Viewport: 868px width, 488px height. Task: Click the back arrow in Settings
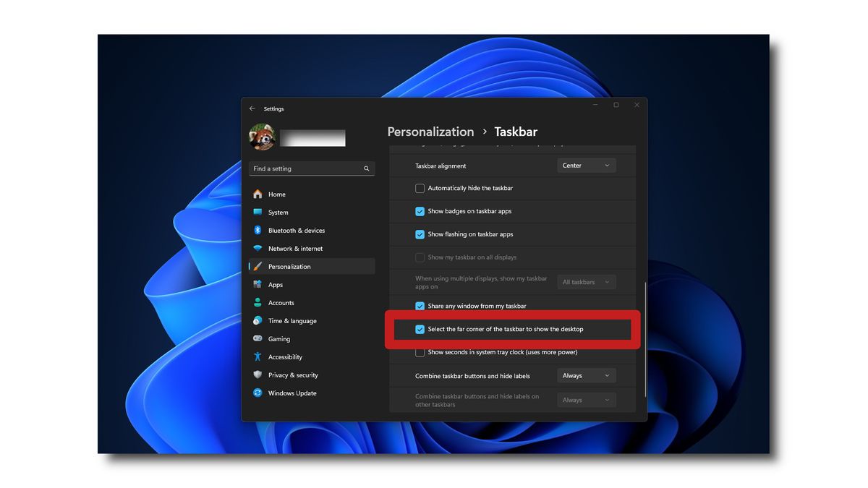(252, 108)
